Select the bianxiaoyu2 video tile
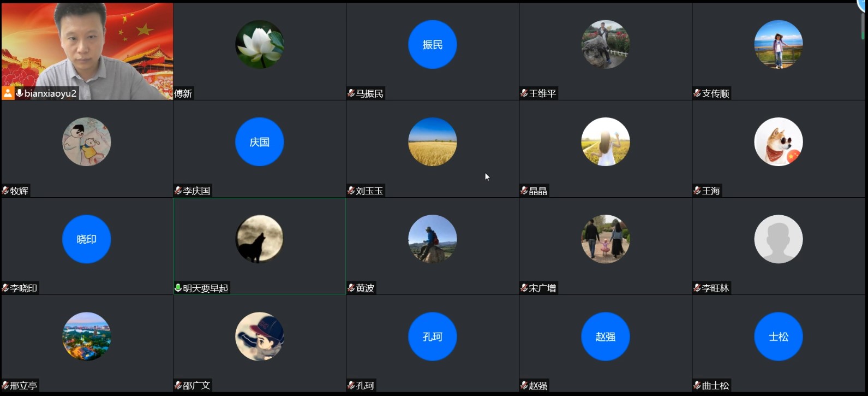This screenshot has height=396, width=868. click(87, 49)
